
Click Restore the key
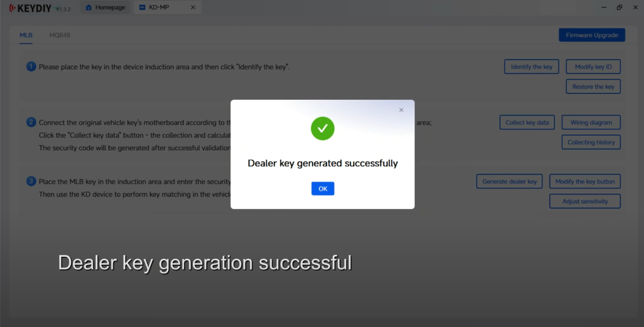coord(593,86)
